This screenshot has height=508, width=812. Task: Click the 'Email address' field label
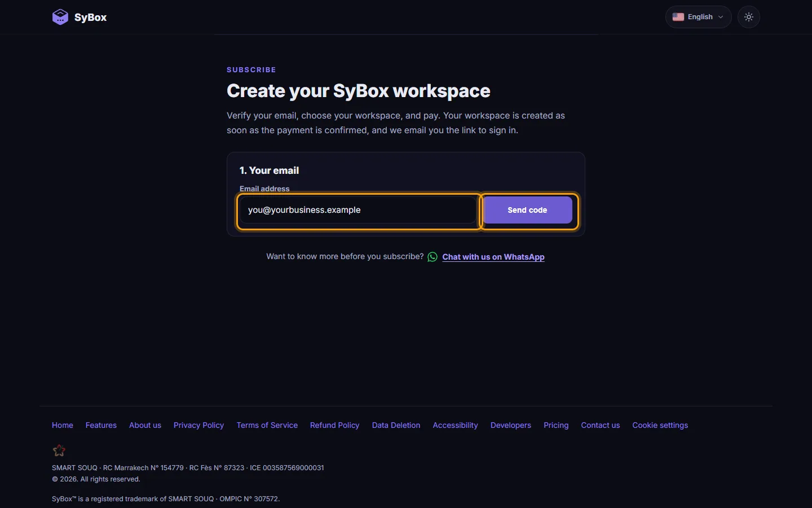click(x=264, y=189)
